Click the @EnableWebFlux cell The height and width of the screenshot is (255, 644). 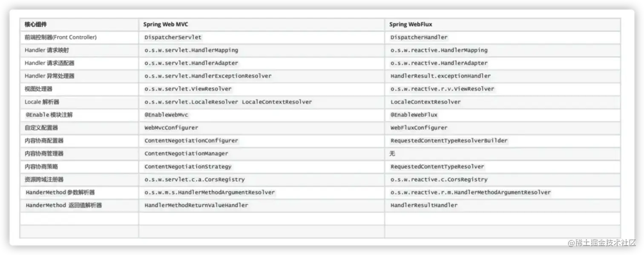(414, 115)
